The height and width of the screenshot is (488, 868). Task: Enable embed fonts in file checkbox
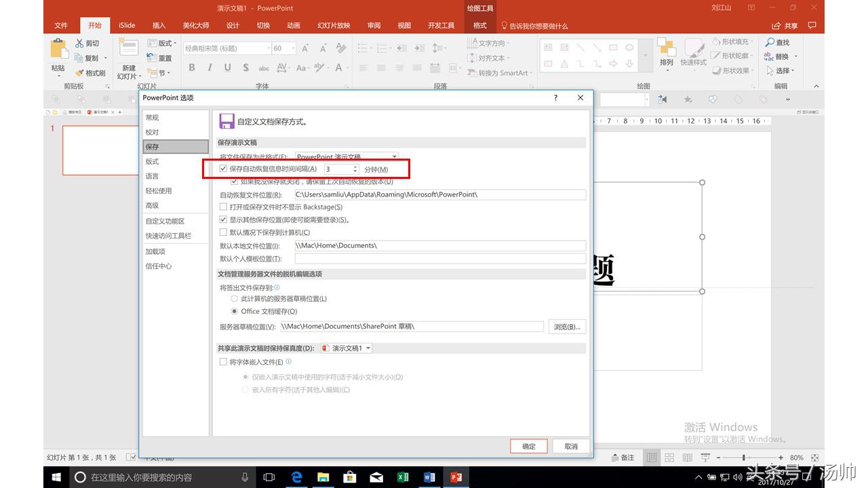(x=224, y=362)
